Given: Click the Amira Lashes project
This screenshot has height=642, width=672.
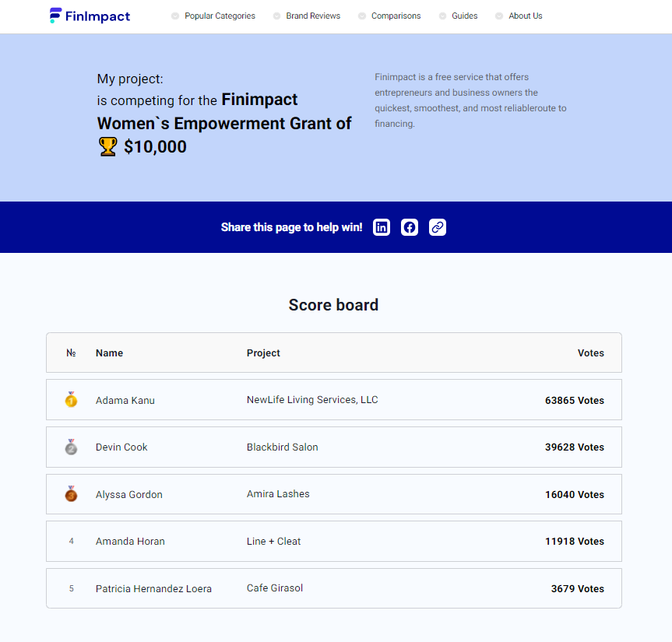Looking at the screenshot, I should [x=278, y=494].
